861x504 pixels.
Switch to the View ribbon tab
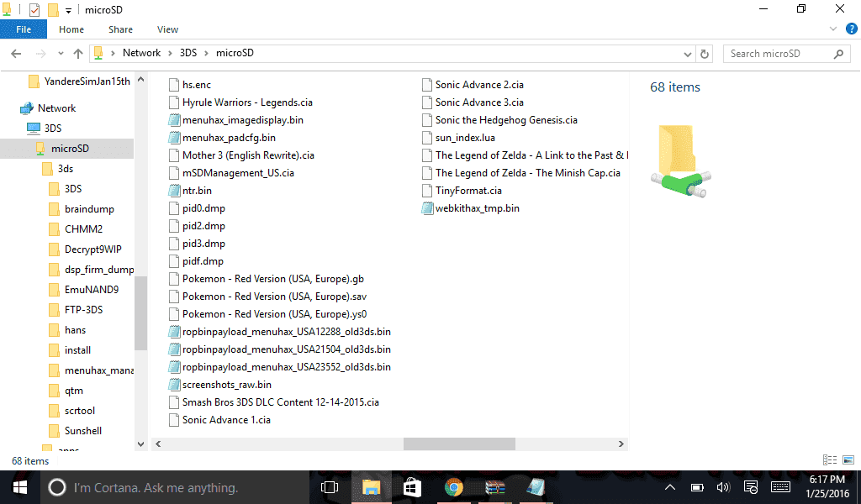pos(167,29)
